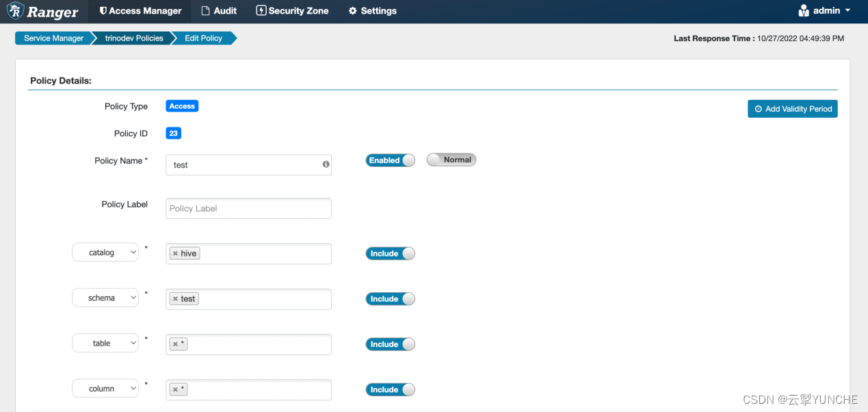Click the Edit Policy breadcrumb
868x412 pixels.
204,38
